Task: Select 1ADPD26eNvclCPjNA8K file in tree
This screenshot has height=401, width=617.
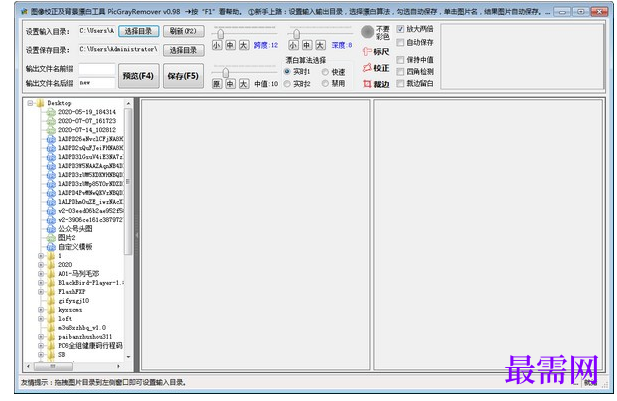Action: (x=91, y=139)
